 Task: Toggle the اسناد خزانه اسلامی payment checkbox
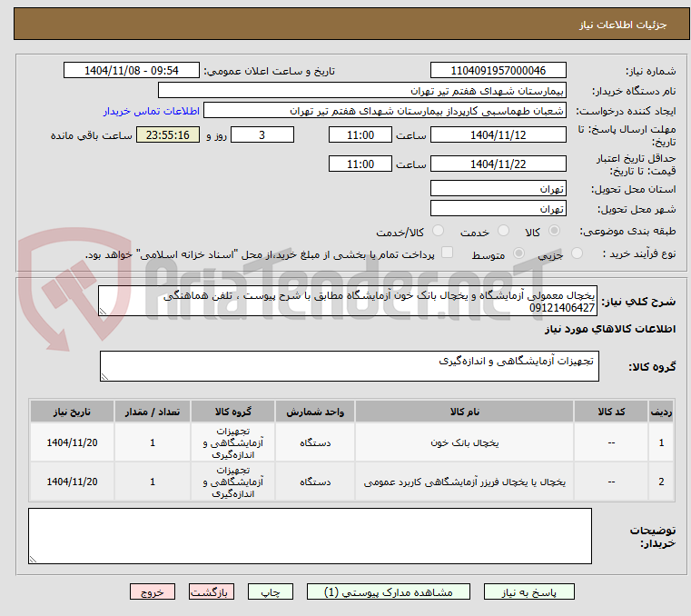click(x=448, y=253)
